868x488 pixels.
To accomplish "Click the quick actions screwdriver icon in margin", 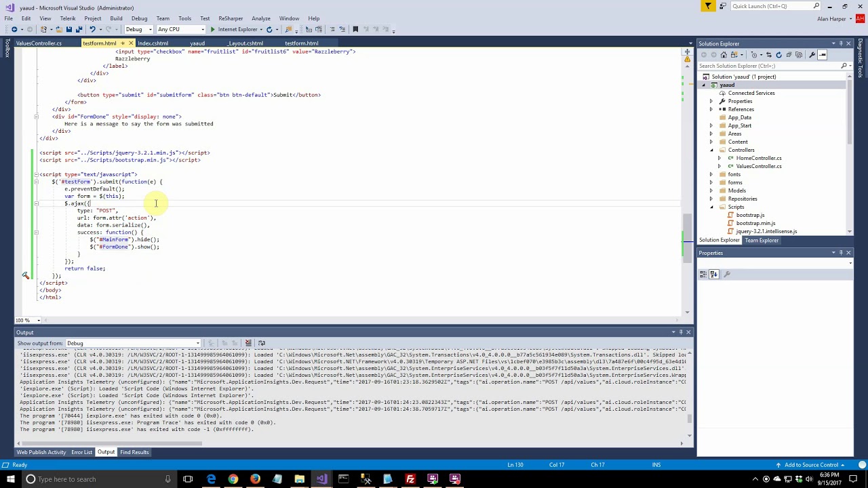I will tap(26, 276).
